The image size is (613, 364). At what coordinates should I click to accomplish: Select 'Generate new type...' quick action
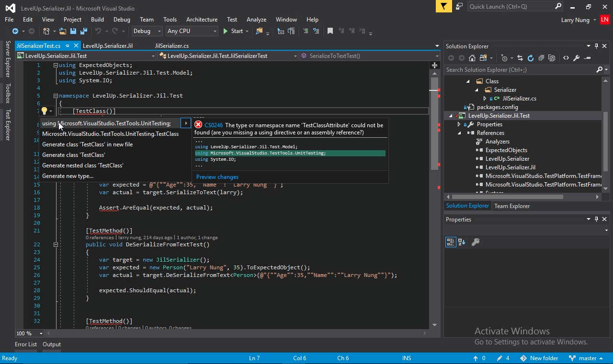click(68, 176)
